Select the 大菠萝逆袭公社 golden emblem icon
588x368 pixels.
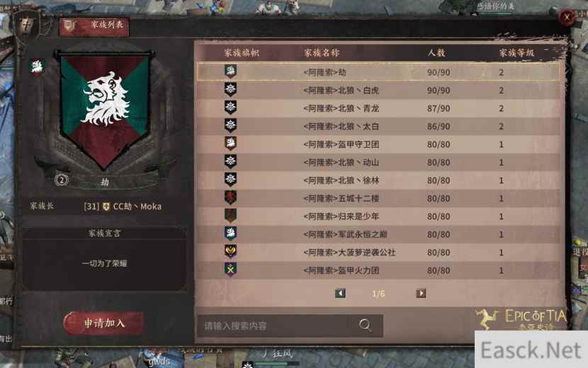click(x=230, y=251)
